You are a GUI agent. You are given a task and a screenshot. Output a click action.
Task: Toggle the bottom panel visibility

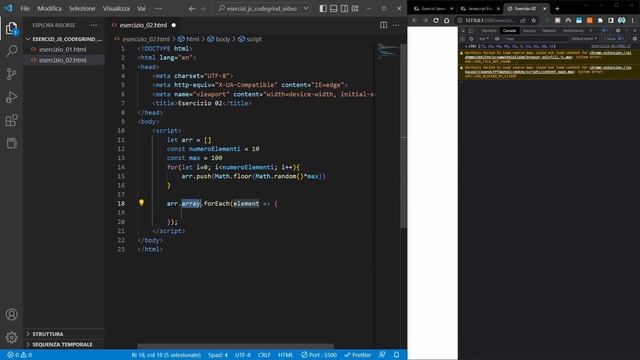[333, 8]
